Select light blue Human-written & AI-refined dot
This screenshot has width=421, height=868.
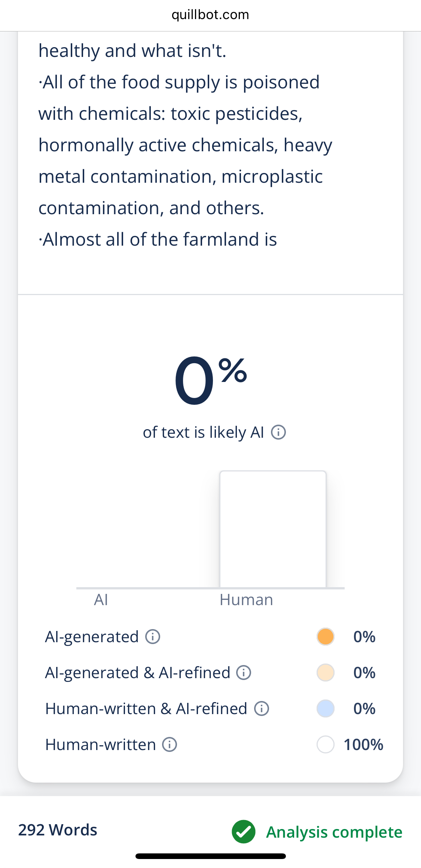(x=325, y=708)
